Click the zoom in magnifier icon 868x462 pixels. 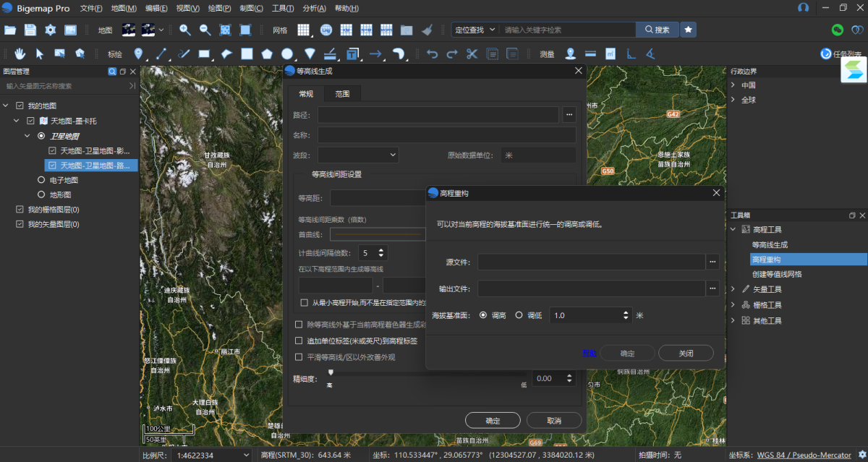point(185,30)
